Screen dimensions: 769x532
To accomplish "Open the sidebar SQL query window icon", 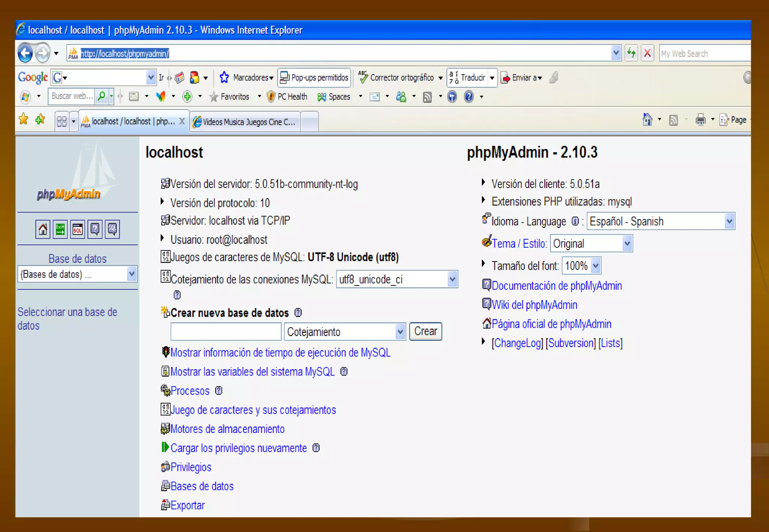I will coord(78,229).
